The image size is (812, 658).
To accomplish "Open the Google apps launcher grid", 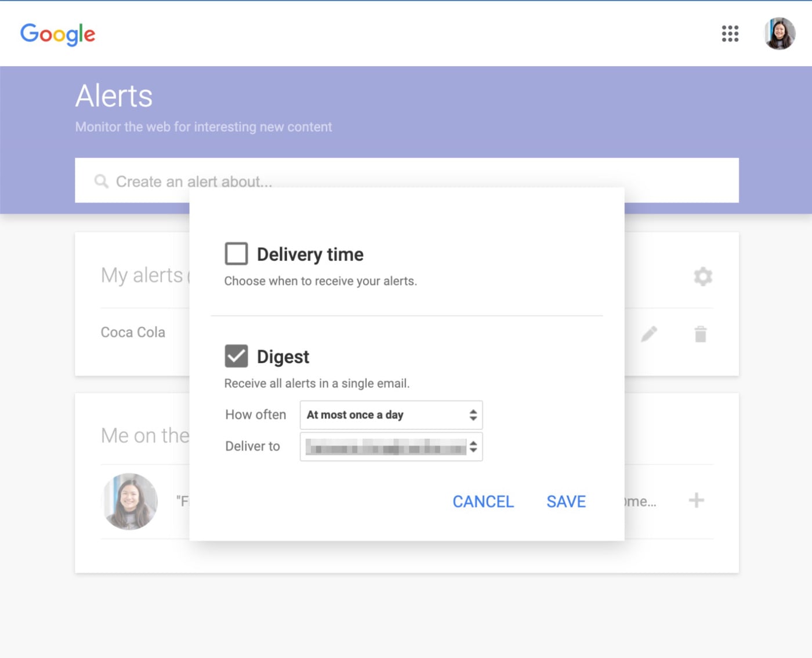I will (x=730, y=34).
